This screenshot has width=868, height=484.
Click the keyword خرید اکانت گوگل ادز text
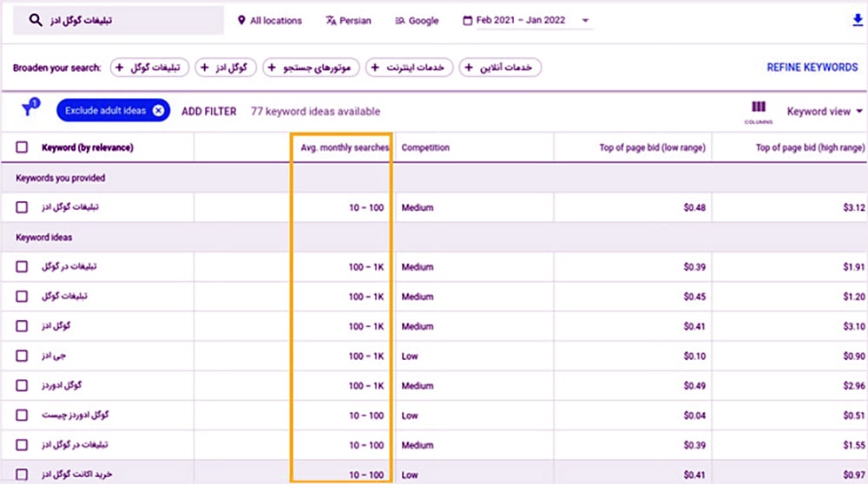(x=77, y=474)
